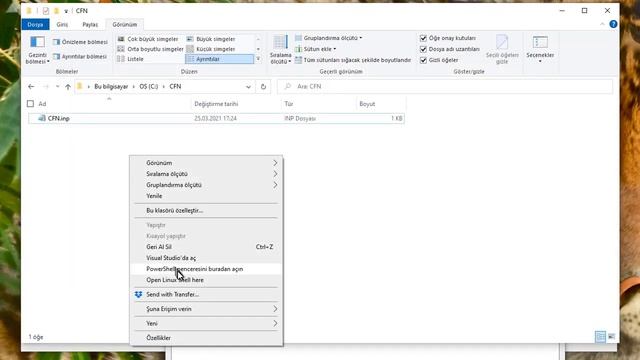Viewport: 640px width, 360px height.
Task: Click the Dropbox Send with Transfer icon
Action: tap(138, 294)
